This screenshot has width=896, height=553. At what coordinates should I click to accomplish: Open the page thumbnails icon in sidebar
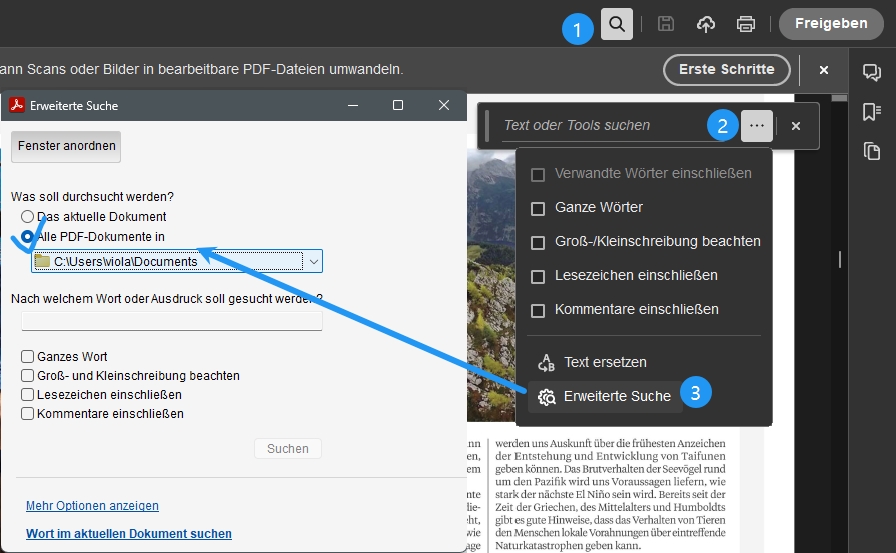pos(871,151)
